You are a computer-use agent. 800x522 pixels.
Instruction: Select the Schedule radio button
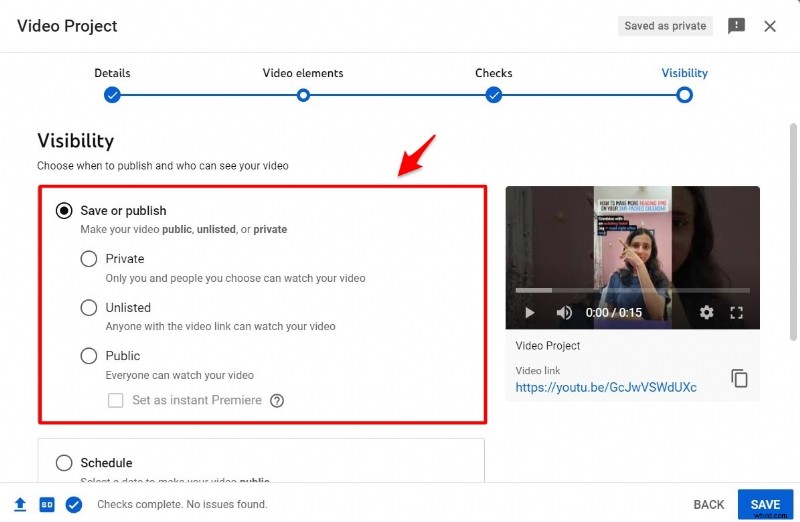point(64,463)
